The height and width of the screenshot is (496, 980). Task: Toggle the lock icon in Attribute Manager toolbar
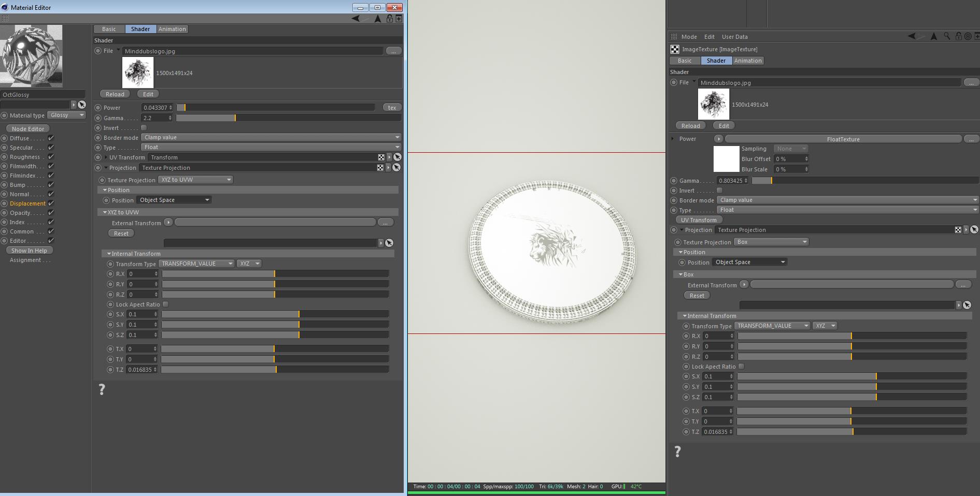click(958, 36)
